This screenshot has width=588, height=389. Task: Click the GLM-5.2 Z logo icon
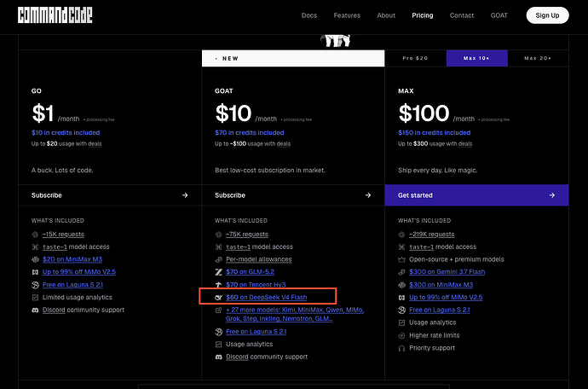click(219, 272)
